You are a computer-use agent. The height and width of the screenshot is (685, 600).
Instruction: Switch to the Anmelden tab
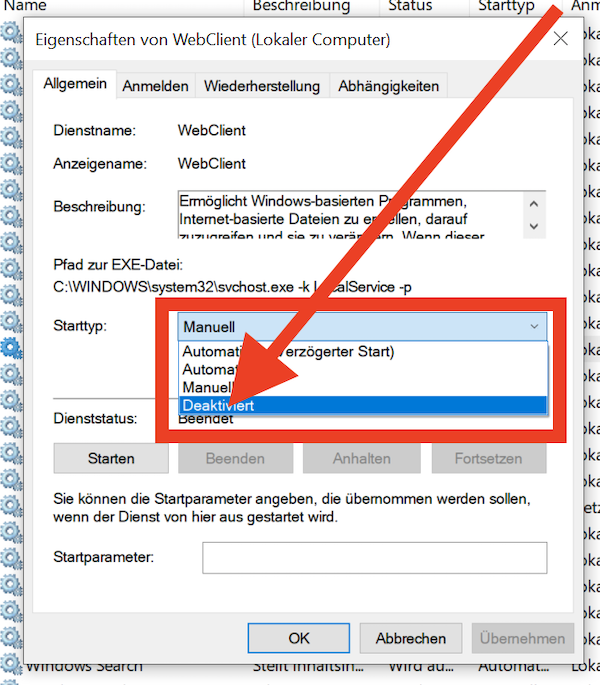[155, 86]
